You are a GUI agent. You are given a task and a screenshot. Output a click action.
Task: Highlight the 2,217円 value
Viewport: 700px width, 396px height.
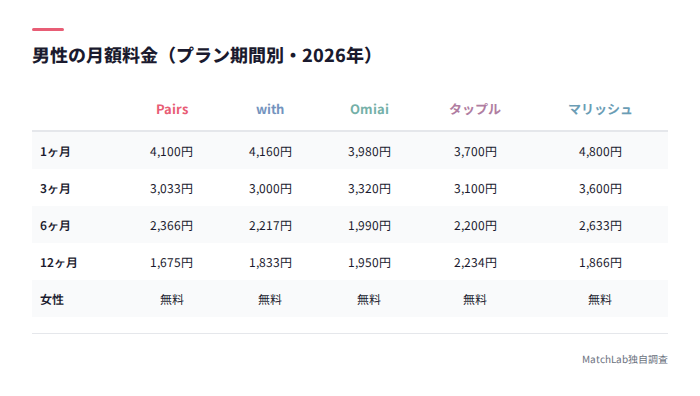[x=270, y=226]
